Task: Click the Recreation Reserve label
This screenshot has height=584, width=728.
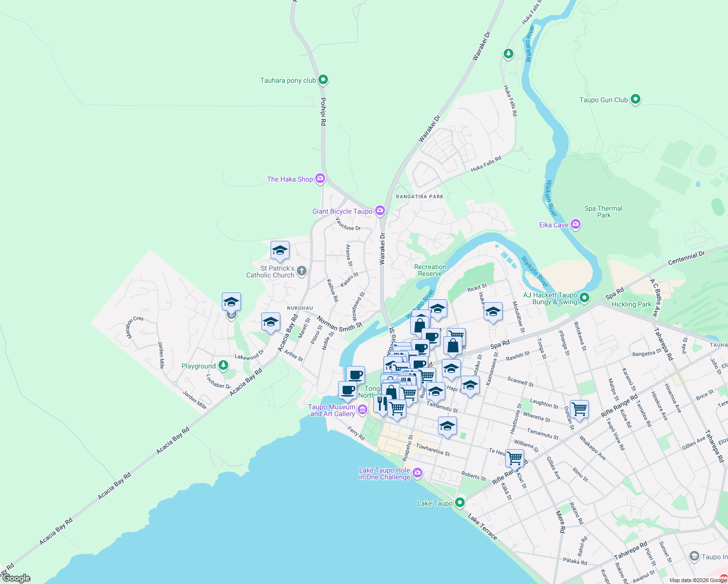Action: [430, 270]
